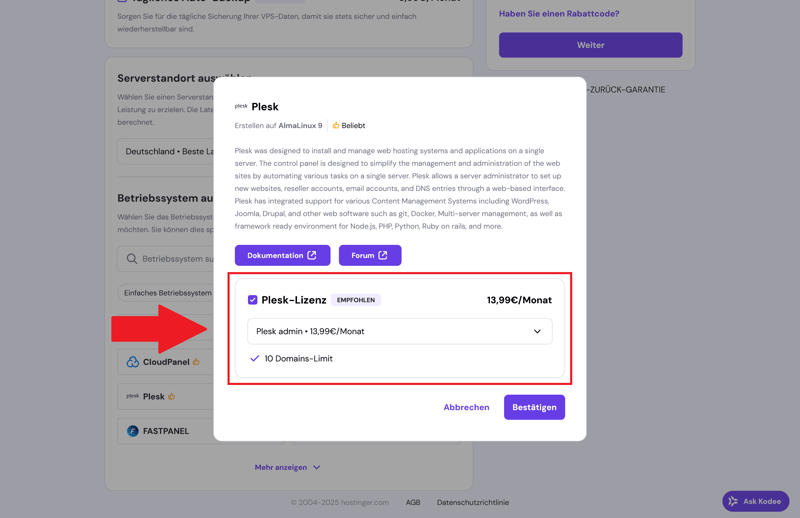Confirm with the Bestätigen button
The width and height of the screenshot is (800, 518).
click(534, 407)
